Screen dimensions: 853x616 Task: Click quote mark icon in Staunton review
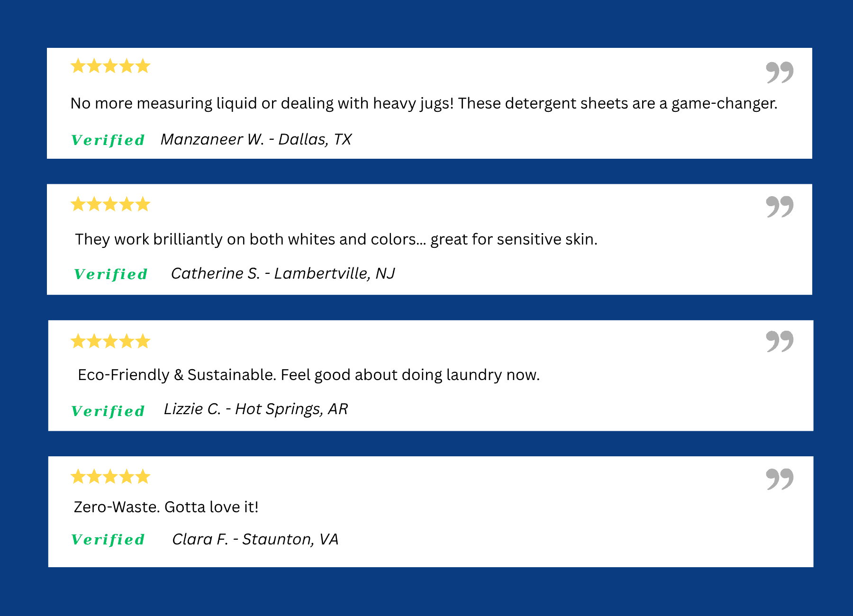coord(780,479)
